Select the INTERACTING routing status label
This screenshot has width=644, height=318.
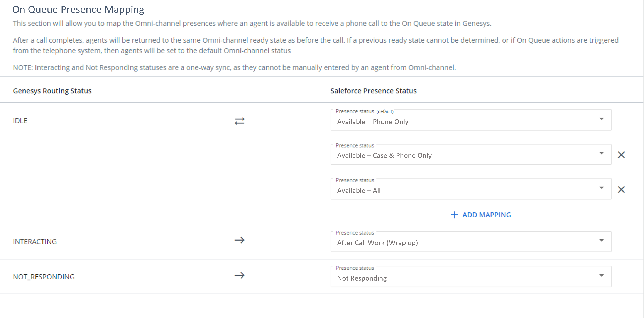tap(35, 242)
